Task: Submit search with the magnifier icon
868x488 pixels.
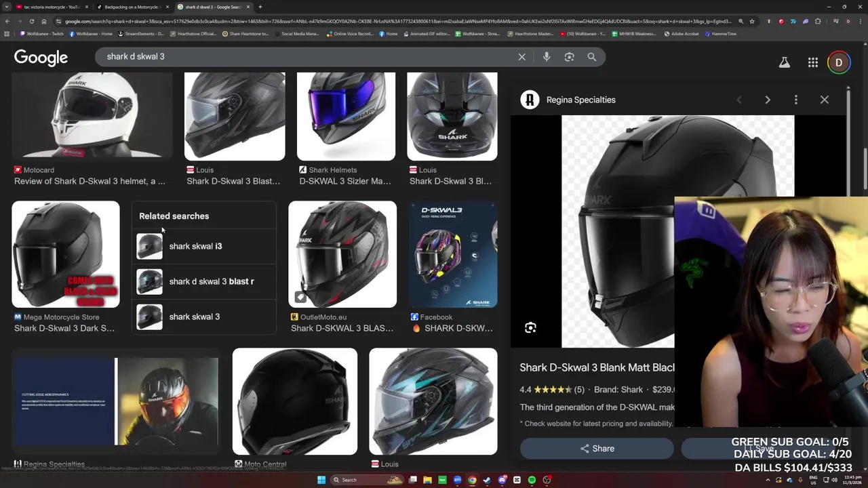Action: click(x=592, y=57)
